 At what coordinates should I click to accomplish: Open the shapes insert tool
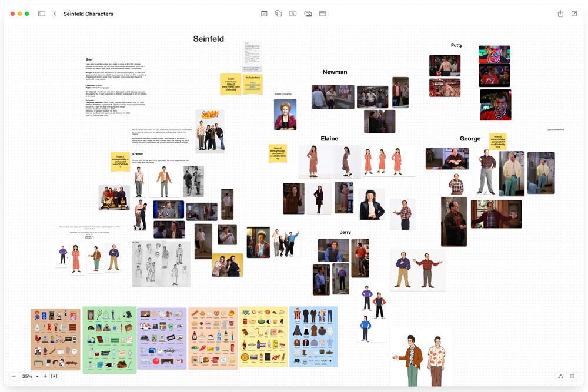278,14
